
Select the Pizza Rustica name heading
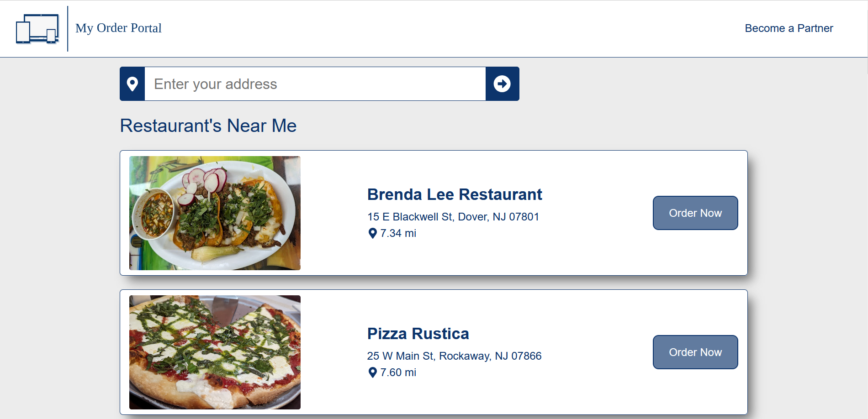point(418,334)
